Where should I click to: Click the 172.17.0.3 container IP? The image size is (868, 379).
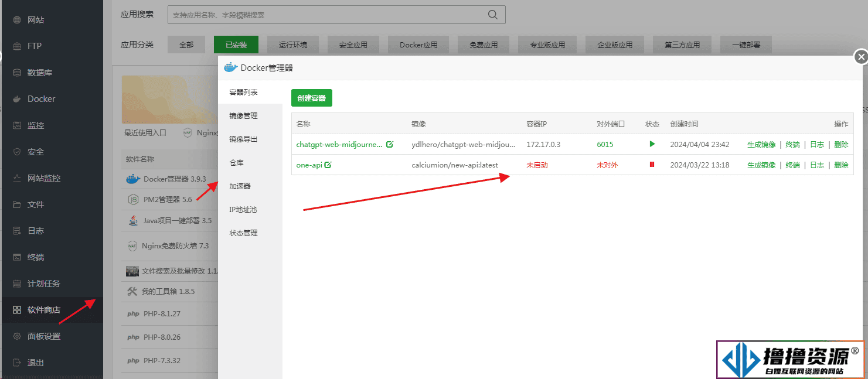coord(543,144)
